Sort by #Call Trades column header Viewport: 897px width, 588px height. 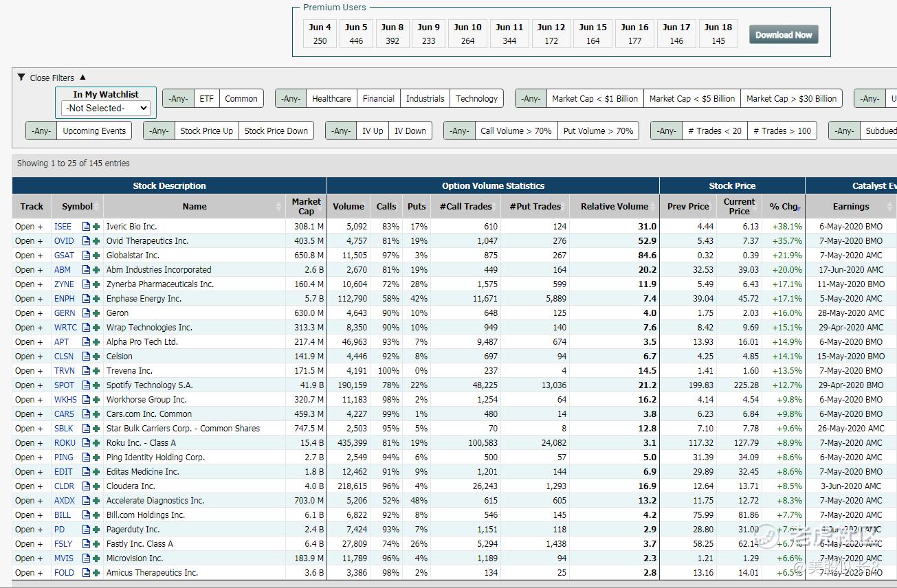click(466, 206)
